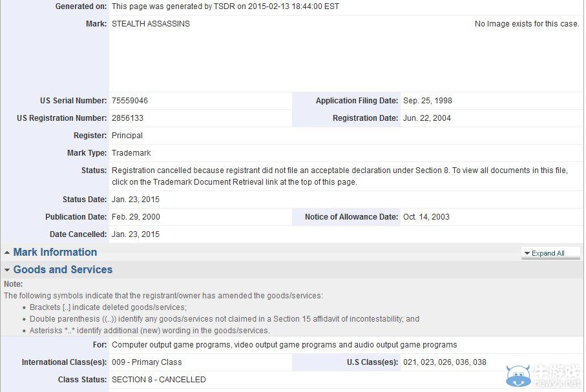Select the mark name STEALTH ASSASSINS

point(151,23)
